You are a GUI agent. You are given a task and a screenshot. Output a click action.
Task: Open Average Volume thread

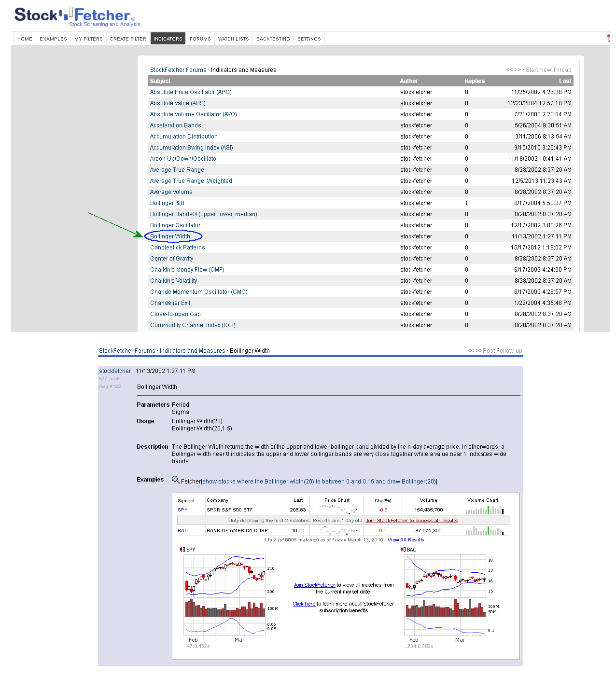click(171, 192)
